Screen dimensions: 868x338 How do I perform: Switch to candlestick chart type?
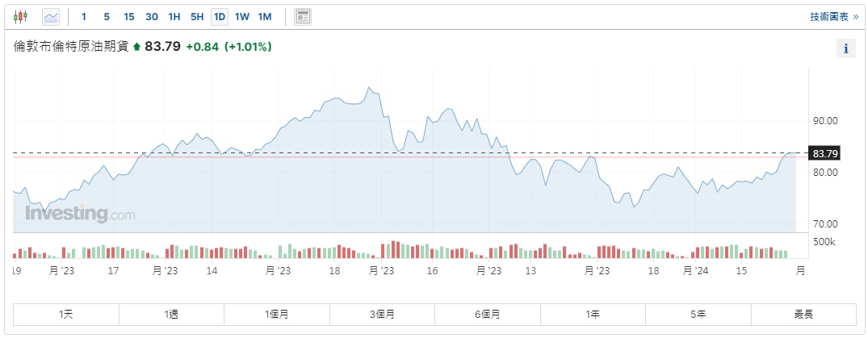(21, 16)
